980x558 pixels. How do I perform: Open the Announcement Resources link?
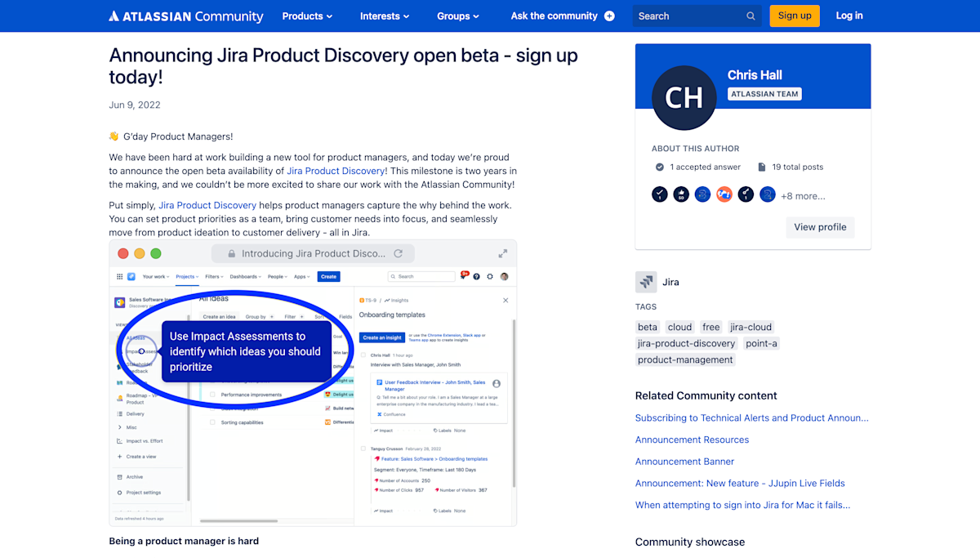(x=692, y=440)
